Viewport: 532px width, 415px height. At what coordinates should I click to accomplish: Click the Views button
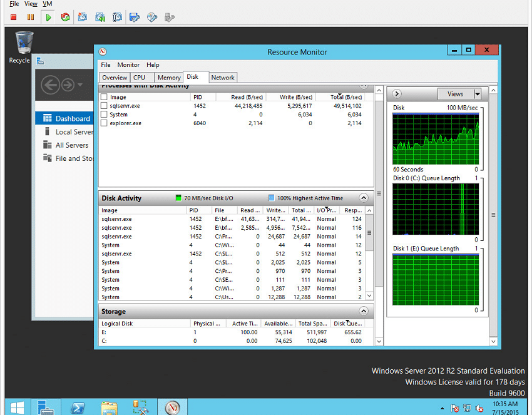pos(455,94)
